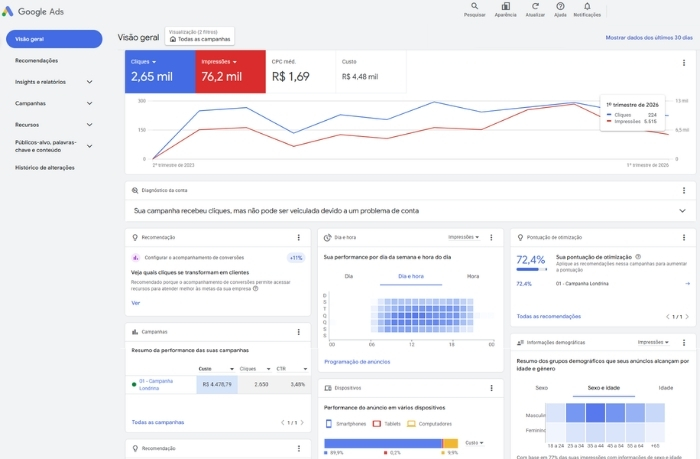
Task: Open the Aparência icon
Action: [x=505, y=6]
